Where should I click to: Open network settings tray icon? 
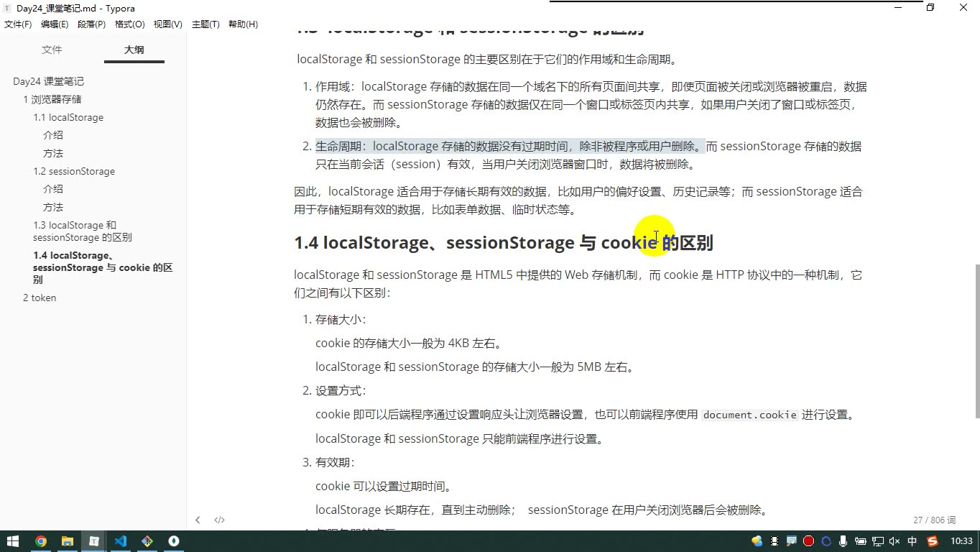(x=878, y=541)
